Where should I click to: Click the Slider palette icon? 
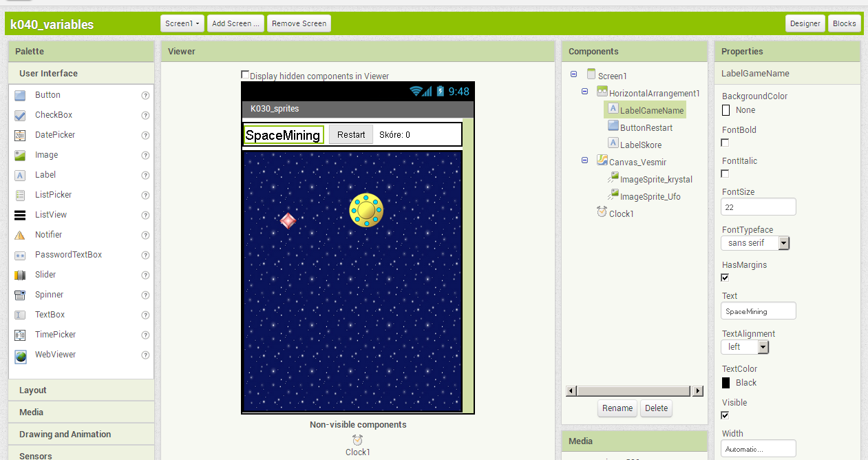pos(20,275)
